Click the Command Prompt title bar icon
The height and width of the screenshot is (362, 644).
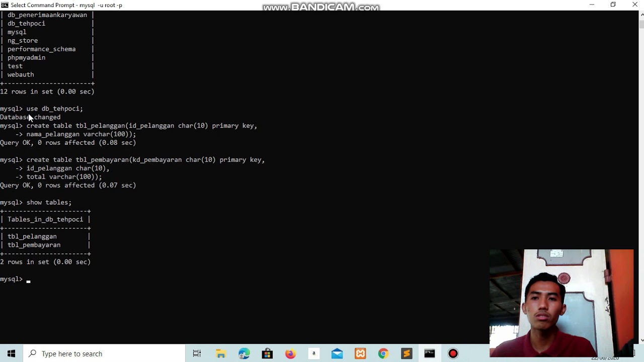[5, 5]
